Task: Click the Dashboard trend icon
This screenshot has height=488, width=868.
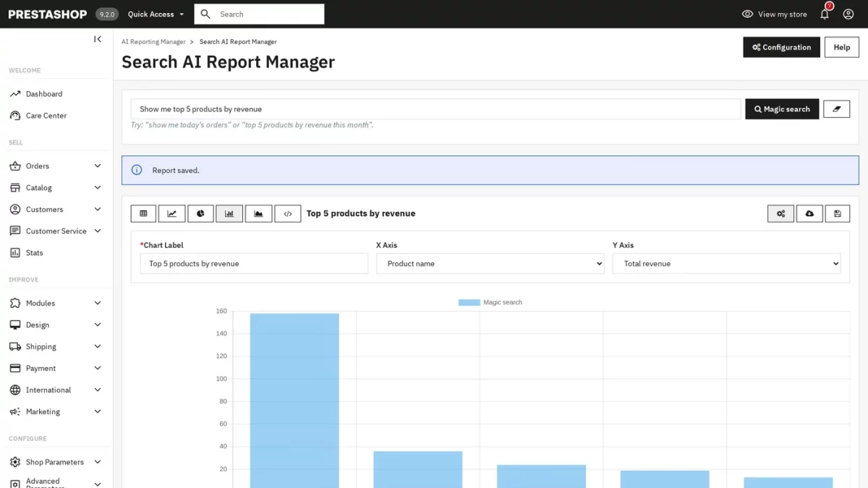Action: click(x=14, y=94)
